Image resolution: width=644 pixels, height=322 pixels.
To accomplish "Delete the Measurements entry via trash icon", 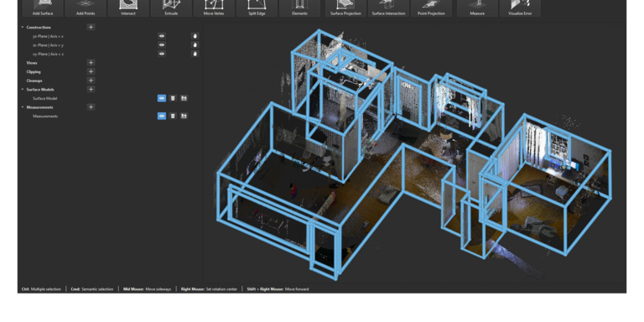I will (173, 116).
